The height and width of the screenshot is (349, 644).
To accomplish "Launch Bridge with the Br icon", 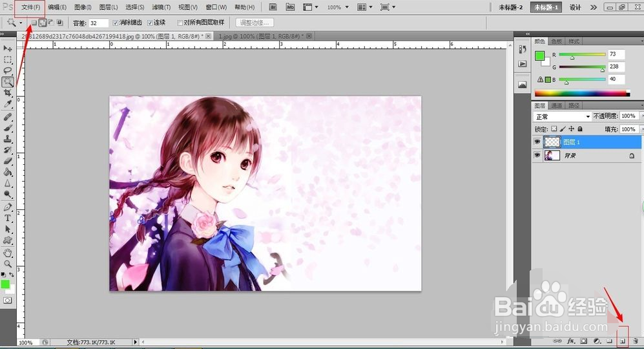I will [x=273, y=7].
